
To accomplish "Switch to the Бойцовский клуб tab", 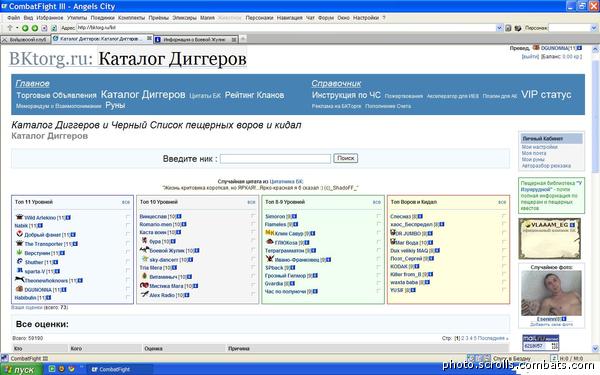I will (x=25, y=39).
